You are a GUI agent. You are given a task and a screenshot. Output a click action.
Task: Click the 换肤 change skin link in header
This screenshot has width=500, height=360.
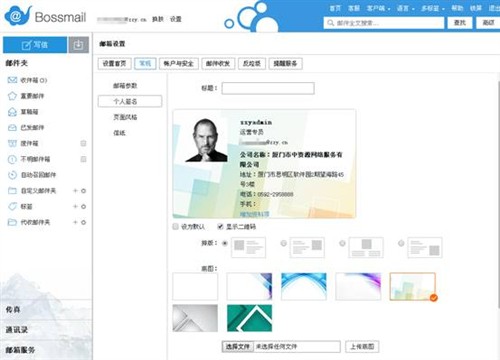click(x=158, y=19)
